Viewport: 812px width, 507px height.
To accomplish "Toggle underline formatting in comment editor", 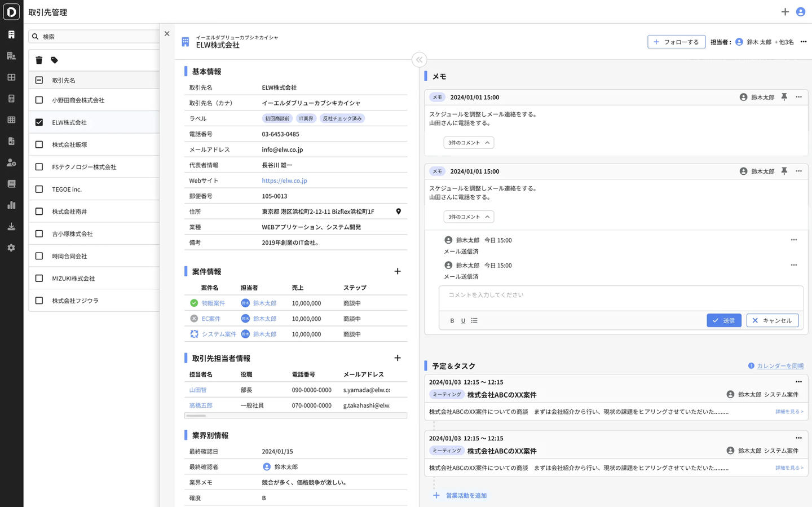I will tap(463, 320).
